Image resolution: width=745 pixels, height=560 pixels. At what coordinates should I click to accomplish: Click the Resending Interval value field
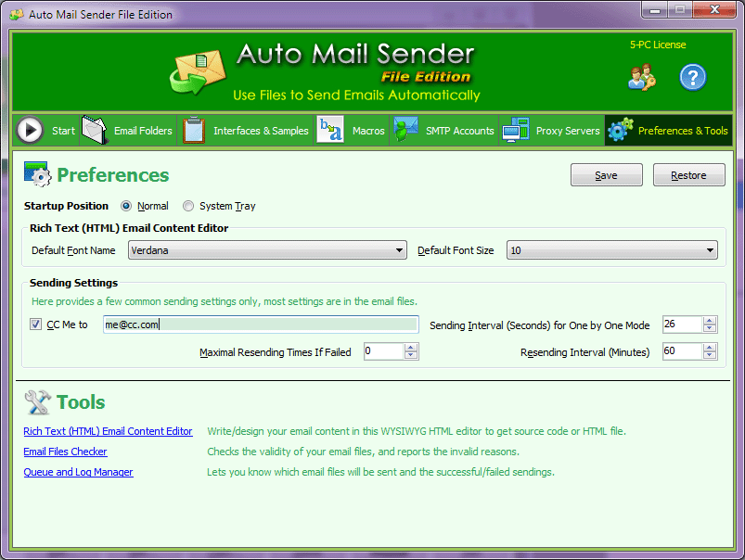683,351
